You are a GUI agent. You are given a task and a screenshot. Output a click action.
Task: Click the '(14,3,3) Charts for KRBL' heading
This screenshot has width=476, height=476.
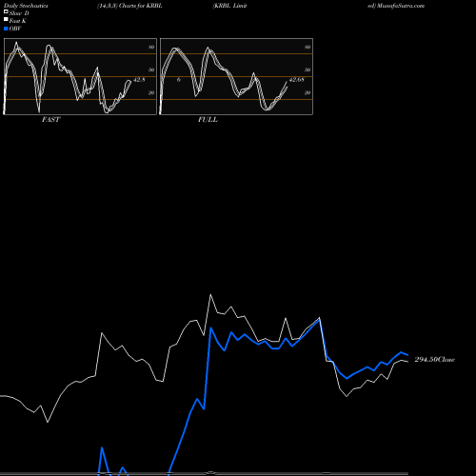[129, 6]
